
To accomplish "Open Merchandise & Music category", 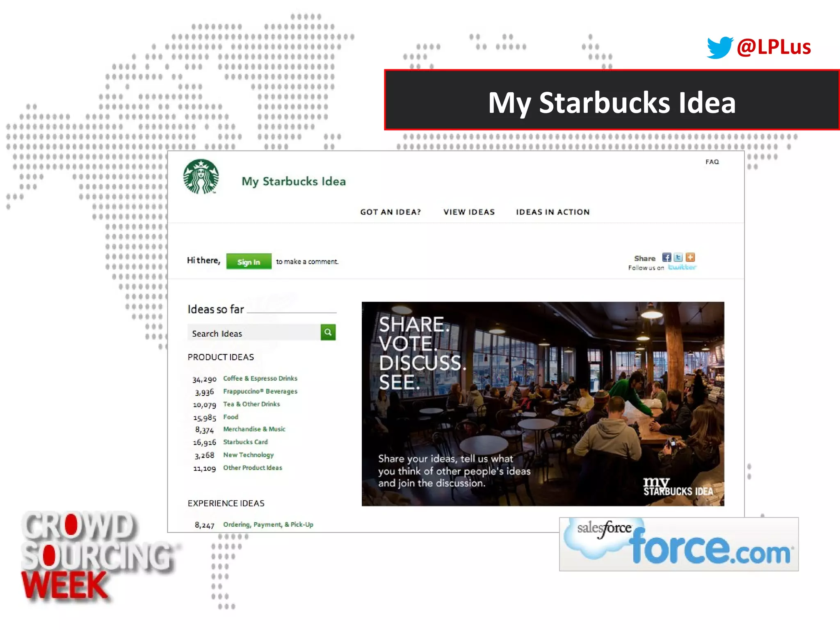I will 254,429.
